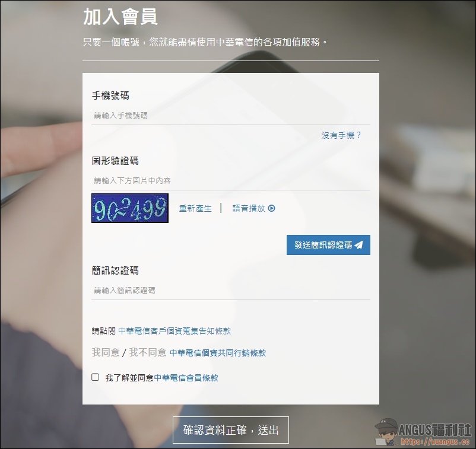This screenshot has height=449, width=476.
Task: Click the wuangus.cc watermark URL
Action: tap(435, 442)
